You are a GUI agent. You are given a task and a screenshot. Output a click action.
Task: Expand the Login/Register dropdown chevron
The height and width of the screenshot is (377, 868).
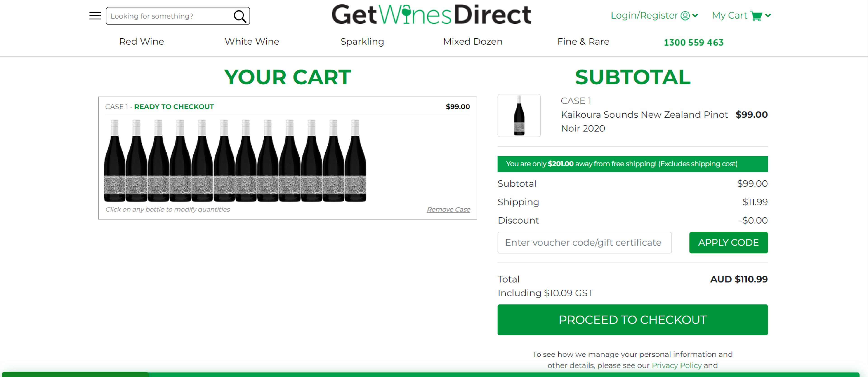(695, 16)
